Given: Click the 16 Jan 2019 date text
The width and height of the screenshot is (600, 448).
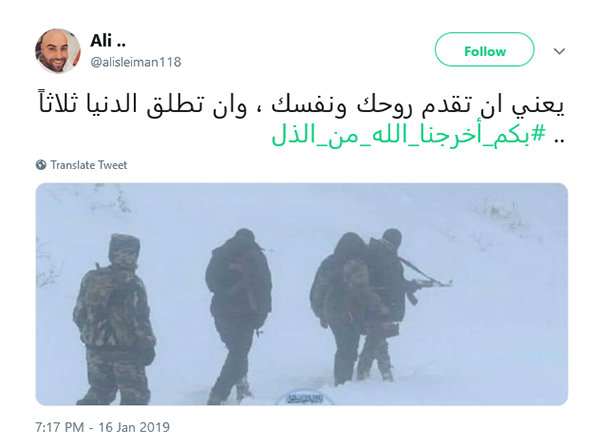Looking at the screenshot, I should (134, 427).
